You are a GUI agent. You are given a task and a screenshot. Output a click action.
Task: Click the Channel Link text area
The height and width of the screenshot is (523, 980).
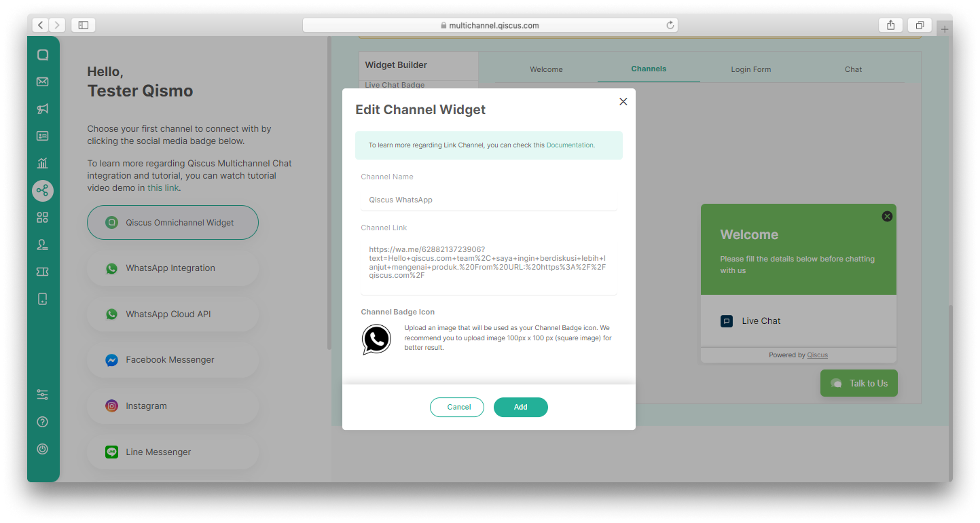489,265
